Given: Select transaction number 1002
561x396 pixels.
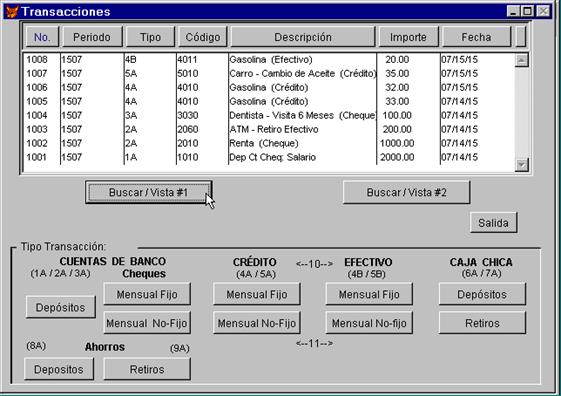Looking at the screenshot, I should coord(37,143).
